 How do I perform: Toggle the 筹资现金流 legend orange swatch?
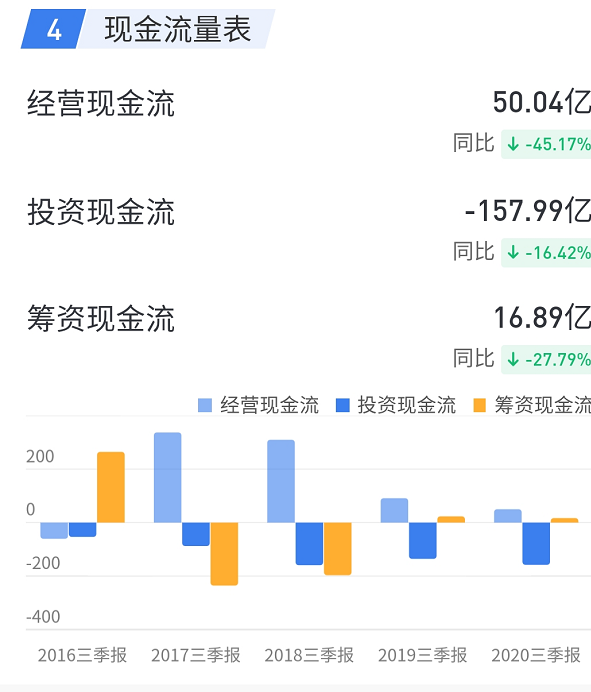pos(479,405)
